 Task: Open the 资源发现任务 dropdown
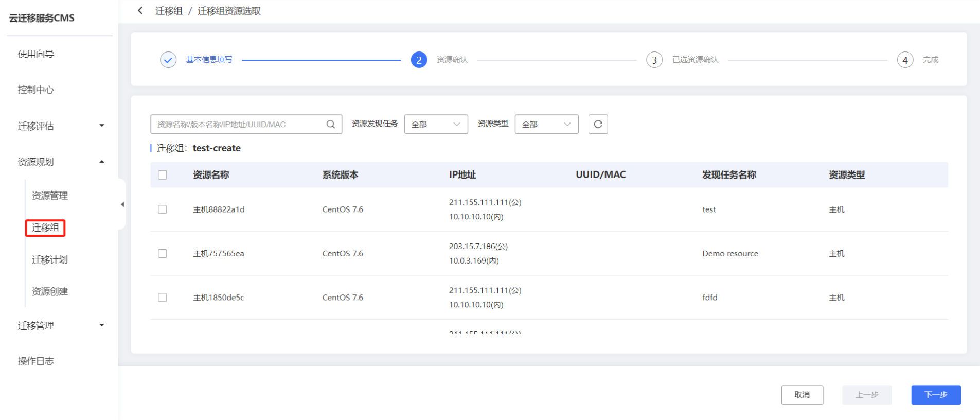436,124
